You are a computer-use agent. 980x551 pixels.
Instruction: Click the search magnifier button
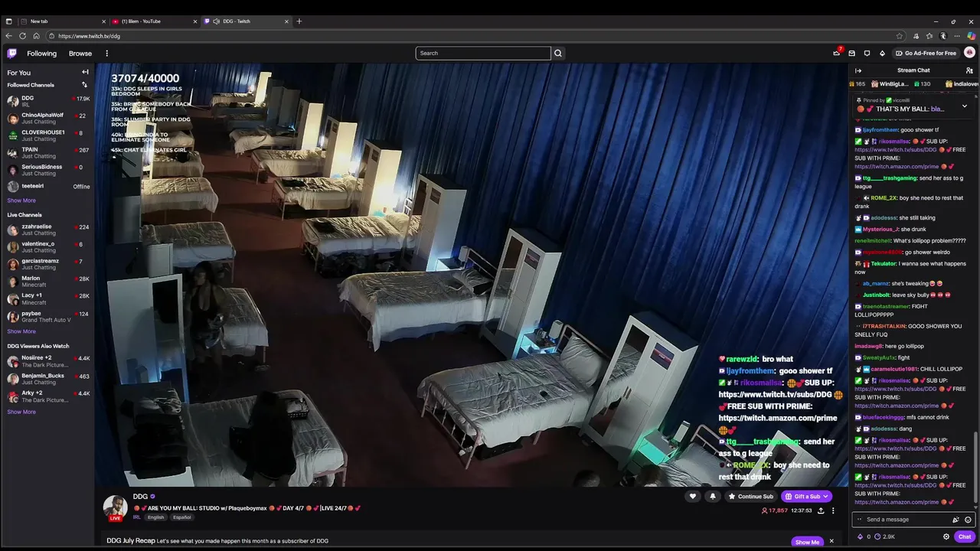point(558,53)
